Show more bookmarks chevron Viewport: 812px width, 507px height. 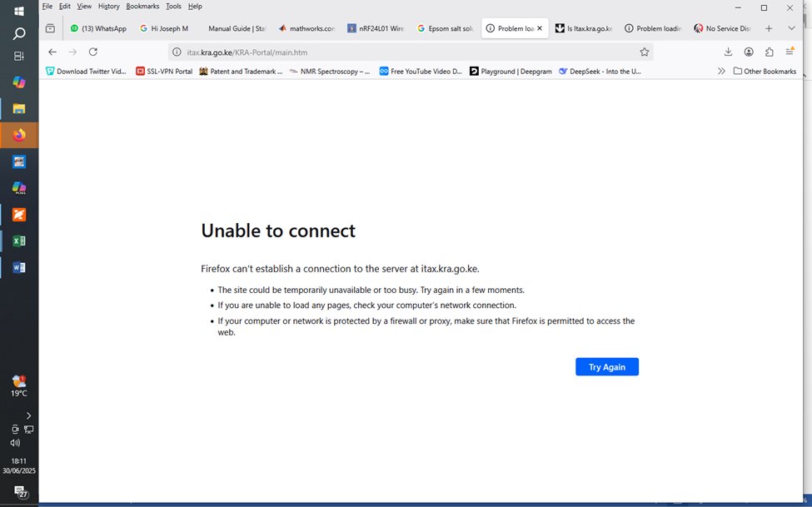pos(721,72)
